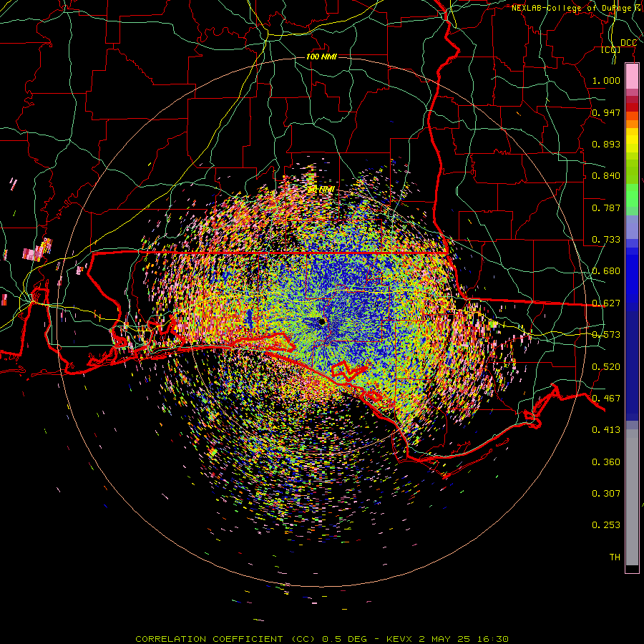Click the DCC label above the color scale
Viewport: 644px width, 644px height.
point(628,43)
